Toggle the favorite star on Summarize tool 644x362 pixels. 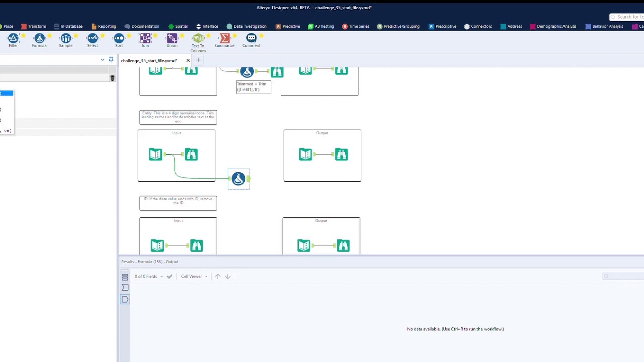pos(235,35)
